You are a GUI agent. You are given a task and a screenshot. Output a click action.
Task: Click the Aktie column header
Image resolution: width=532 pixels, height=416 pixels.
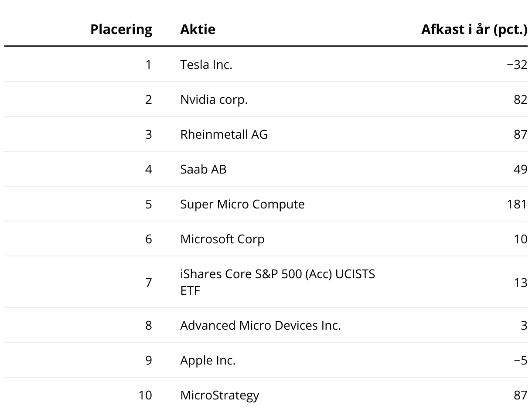pyautogui.click(x=198, y=30)
